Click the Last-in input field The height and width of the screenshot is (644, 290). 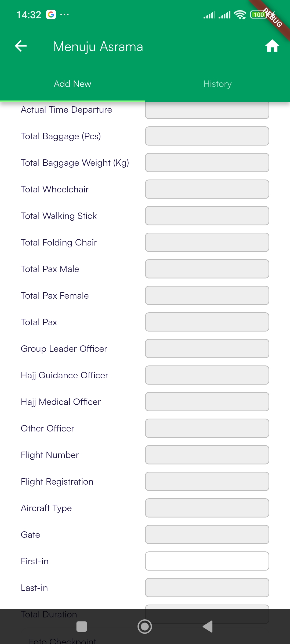207,588
